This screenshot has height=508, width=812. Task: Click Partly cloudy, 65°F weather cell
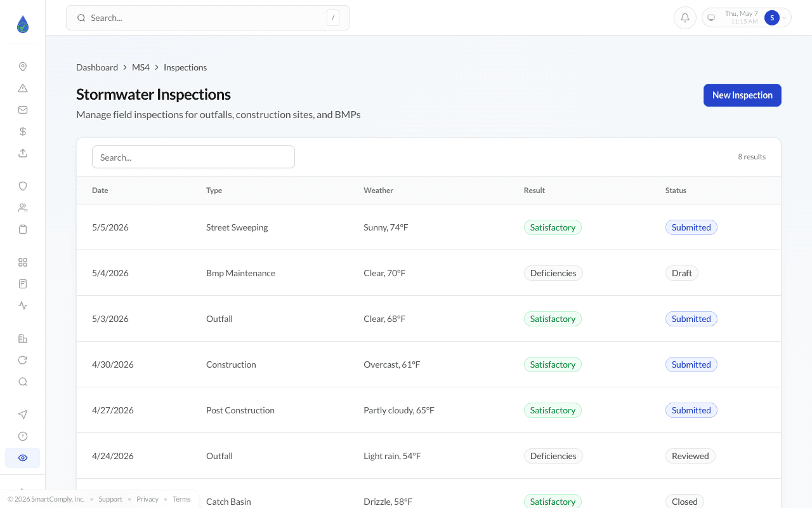[399, 410]
